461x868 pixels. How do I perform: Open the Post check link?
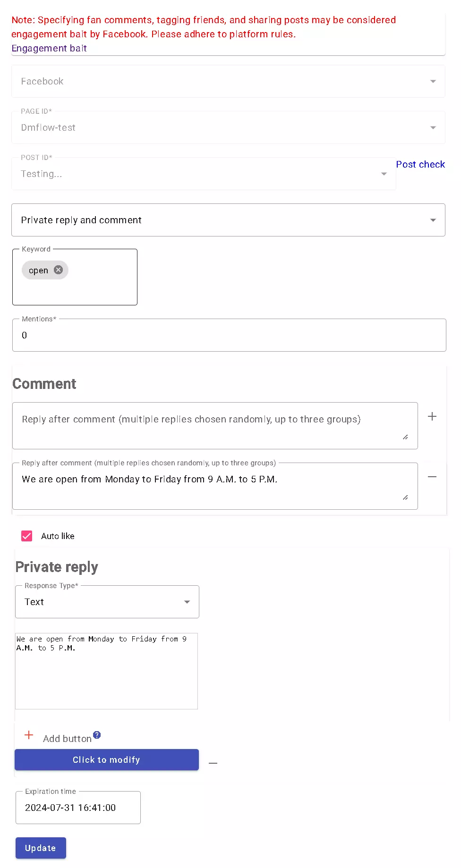(420, 164)
